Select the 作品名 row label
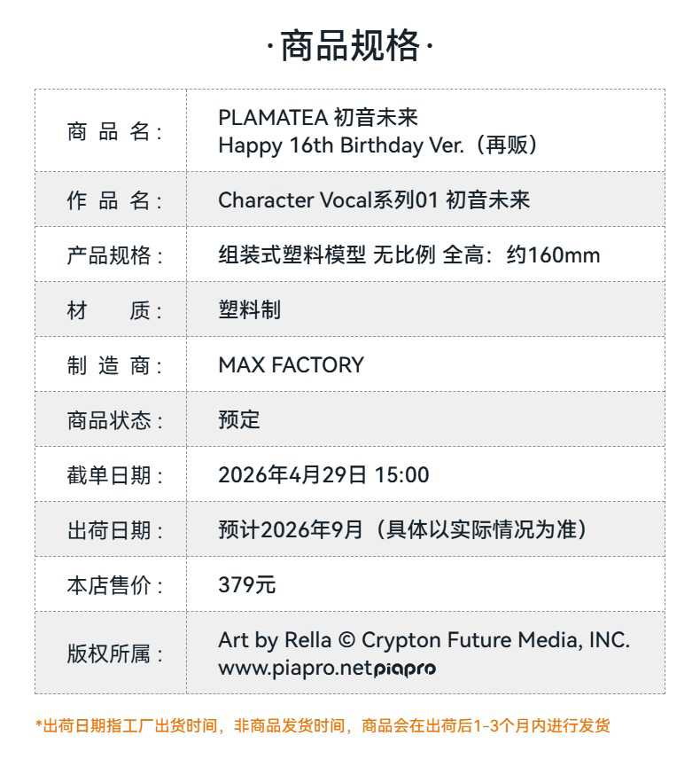Screen dimensions: 700x759 [113, 200]
